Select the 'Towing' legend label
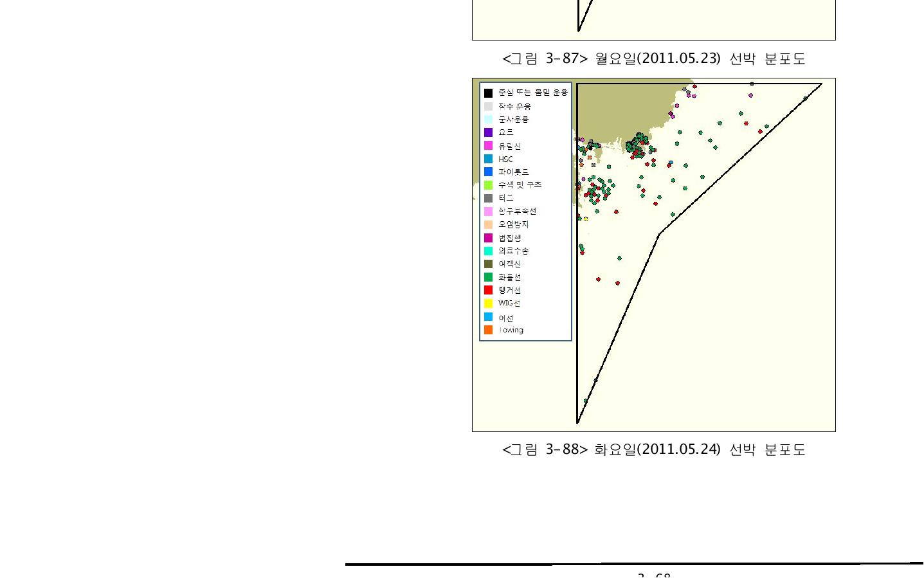The width and height of the screenshot is (924, 578). coord(511,330)
